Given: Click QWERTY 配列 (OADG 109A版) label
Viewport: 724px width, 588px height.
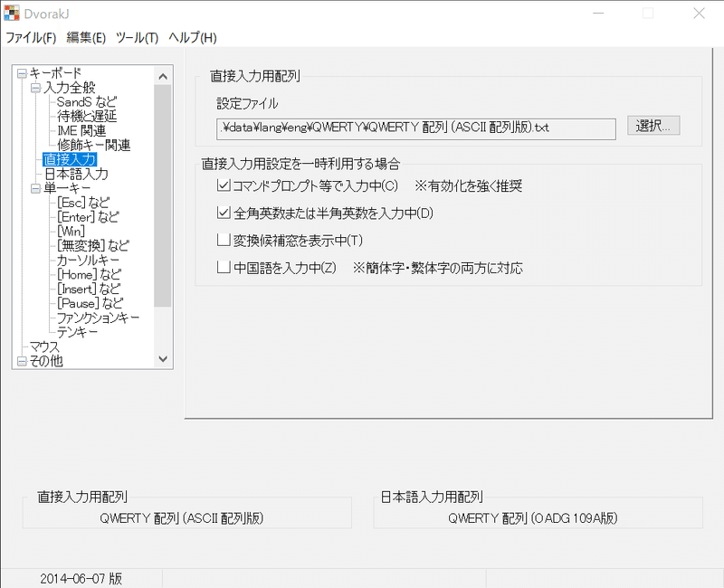Looking at the screenshot, I should (x=533, y=518).
